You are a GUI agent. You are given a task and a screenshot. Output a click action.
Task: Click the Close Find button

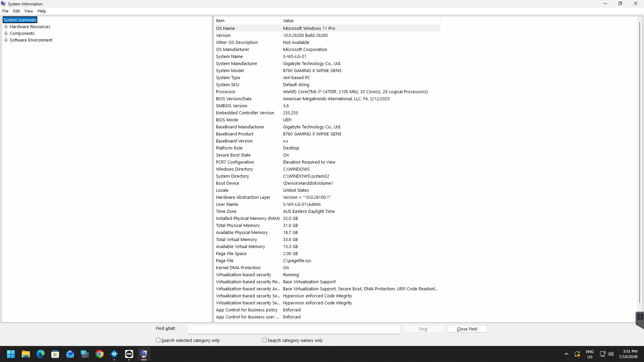(x=467, y=329)
